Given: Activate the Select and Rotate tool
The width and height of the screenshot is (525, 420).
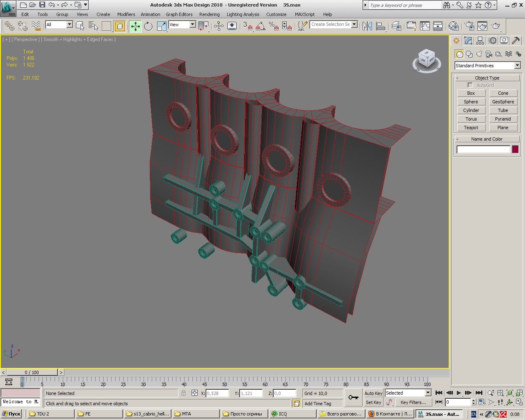Looking at the screenshot, I should [148, 26].
